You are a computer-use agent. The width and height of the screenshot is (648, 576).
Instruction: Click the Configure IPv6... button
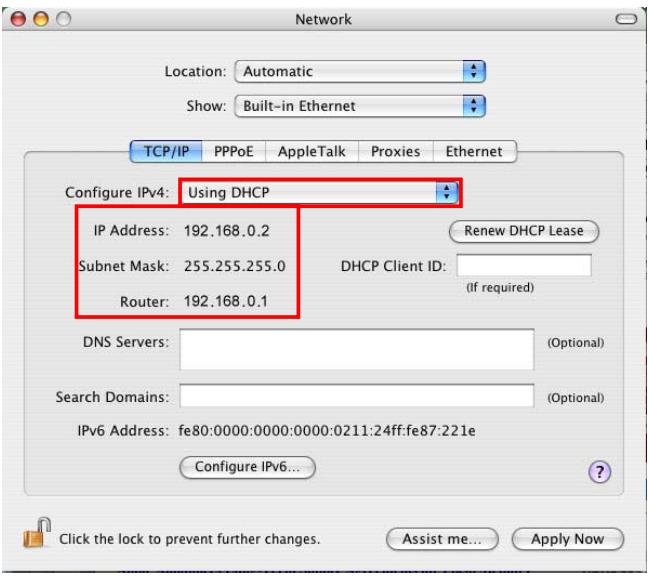[x=247, y=467]
